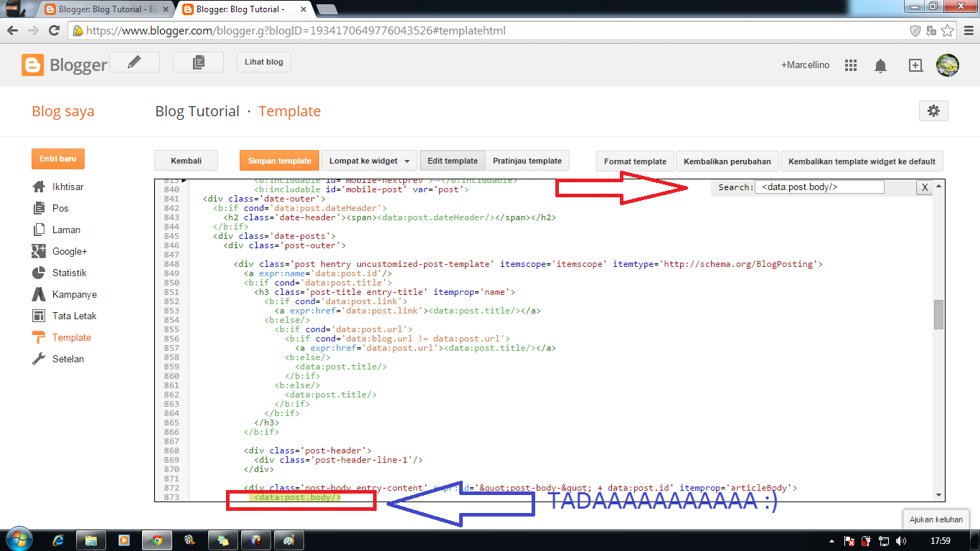Click the Kembali button
The height and width of the screenshot is (551, 980).
coord(186,161)
